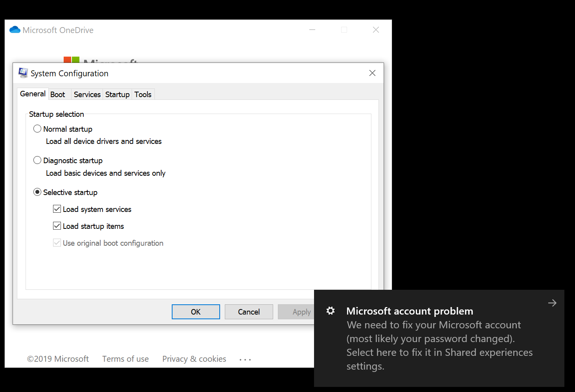Open the Terms of use link
Viewport: 575px width, 392px height.
point(125,359)
